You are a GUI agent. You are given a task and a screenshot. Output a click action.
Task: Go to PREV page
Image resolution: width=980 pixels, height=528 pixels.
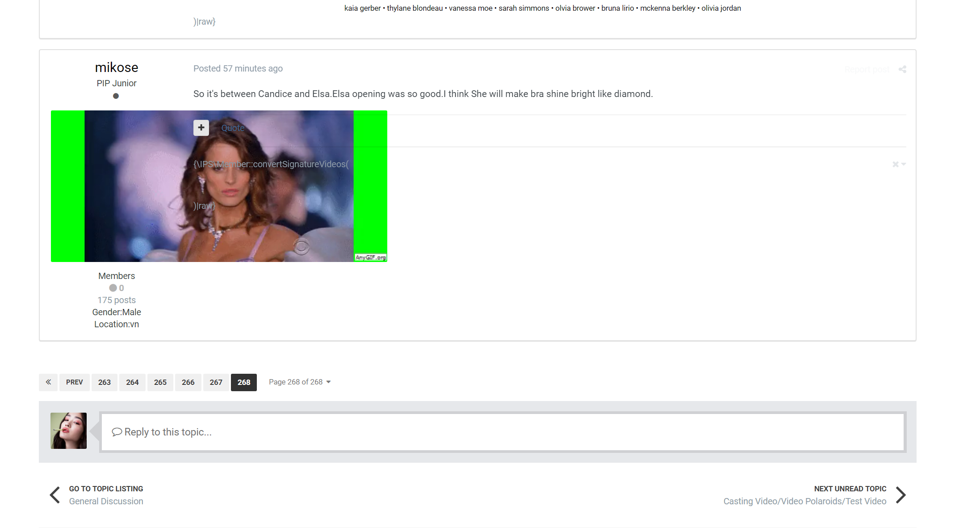(x=74, y=382)
